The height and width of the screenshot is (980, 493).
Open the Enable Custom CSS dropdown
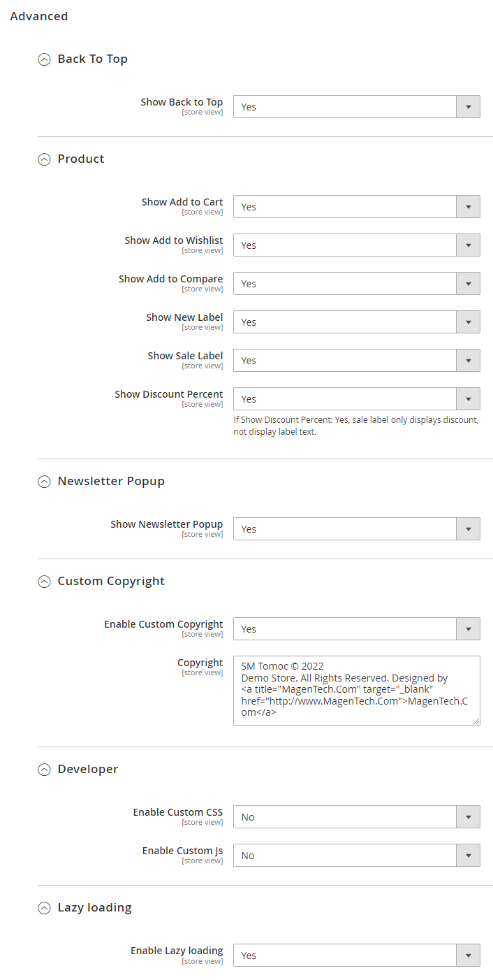356,817
